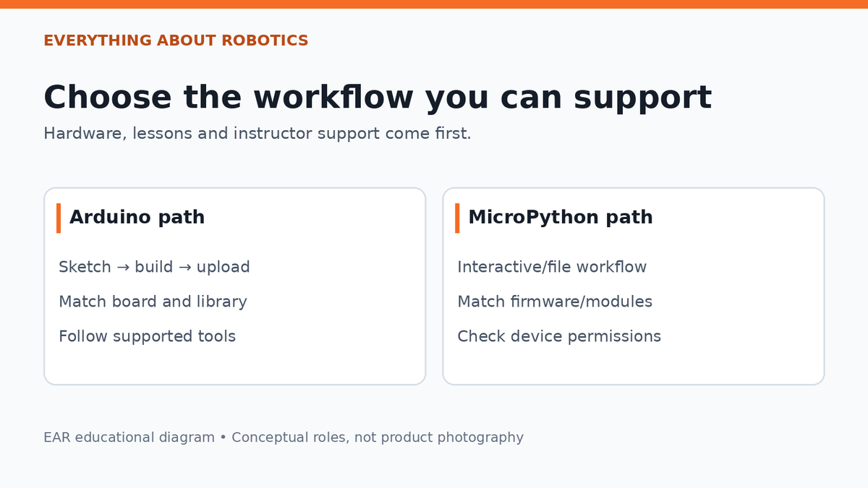Click 'Match firmware/modules' line

pos(555,302)
